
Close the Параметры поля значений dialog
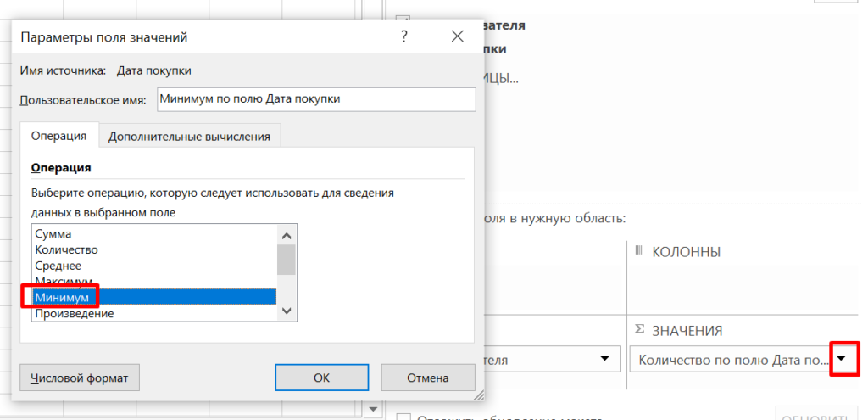click(457, 37)
